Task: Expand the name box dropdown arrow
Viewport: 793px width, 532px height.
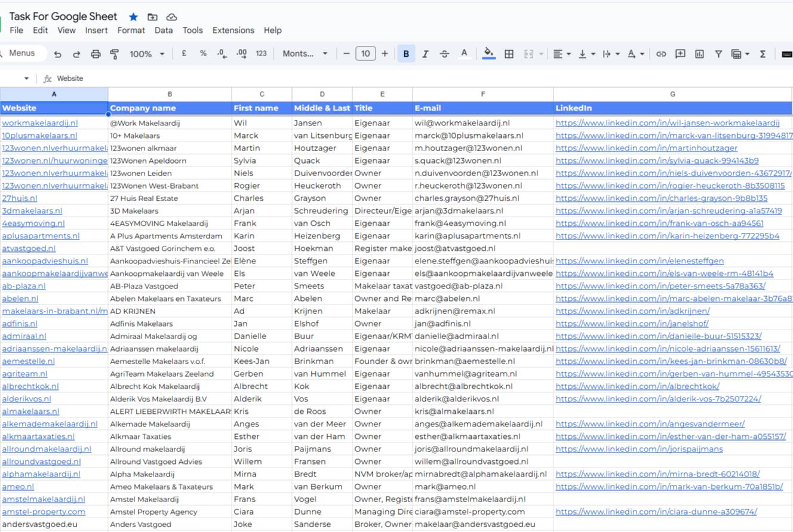Action: click(26, 79)
